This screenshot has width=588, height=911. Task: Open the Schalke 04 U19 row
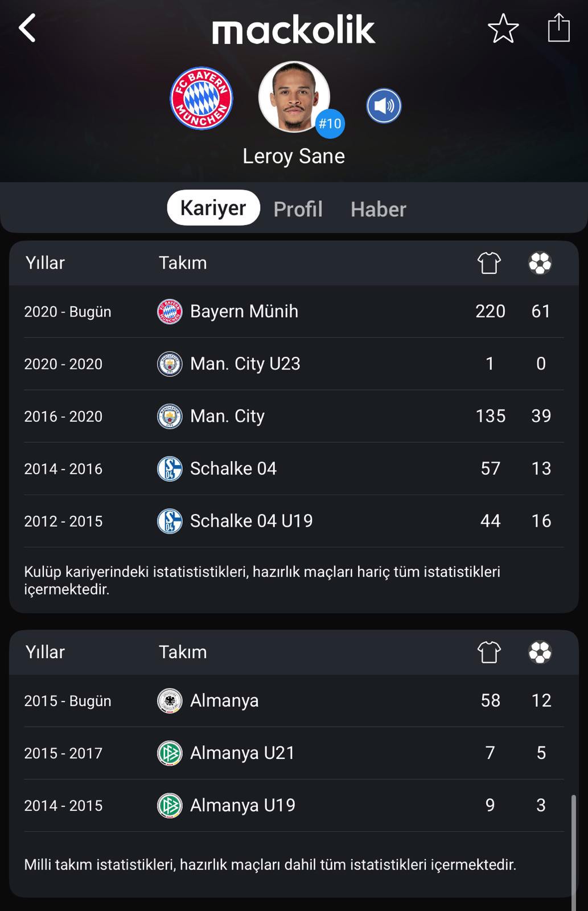[294, 521]
